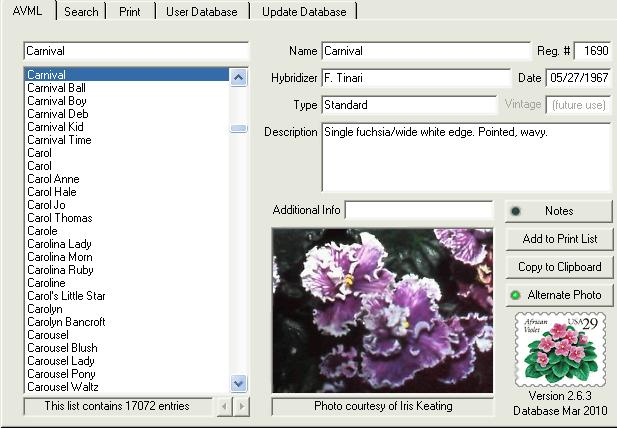Click the Vintage future use field
This screenshot has height=428, width=617.
(578, 105)
